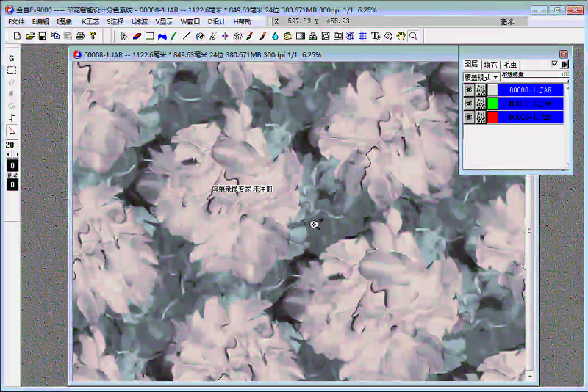Switch to the 填充 tab
The image size is (588, 392).
(490, 65)
